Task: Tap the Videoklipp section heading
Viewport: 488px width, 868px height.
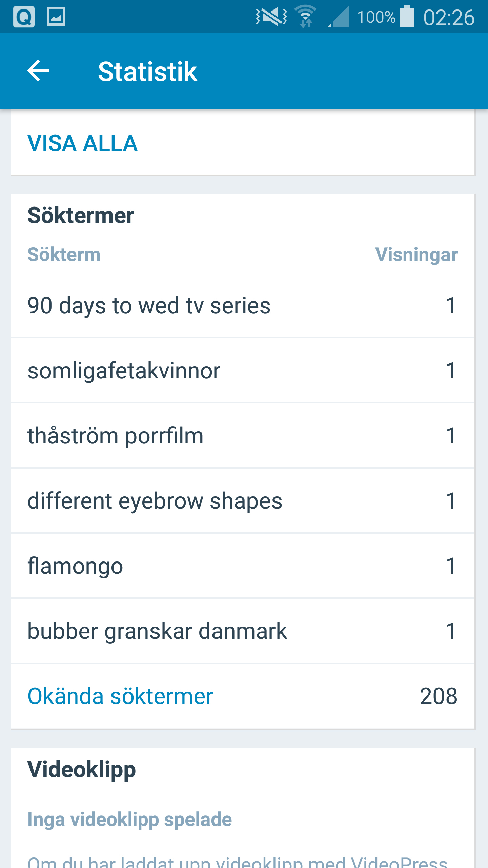Action: 82,769
